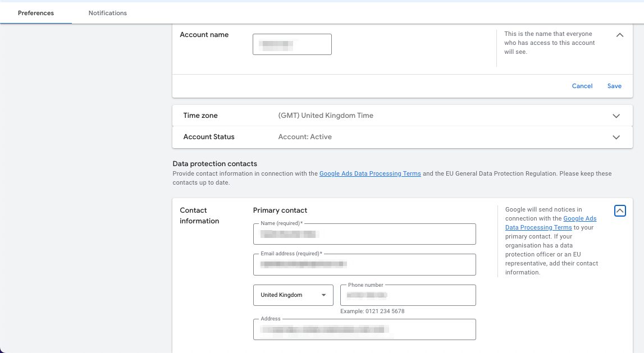This screenshot has height=353, width=644.
Task: Expand the Time zone row chevron
Action: point(616,116)
